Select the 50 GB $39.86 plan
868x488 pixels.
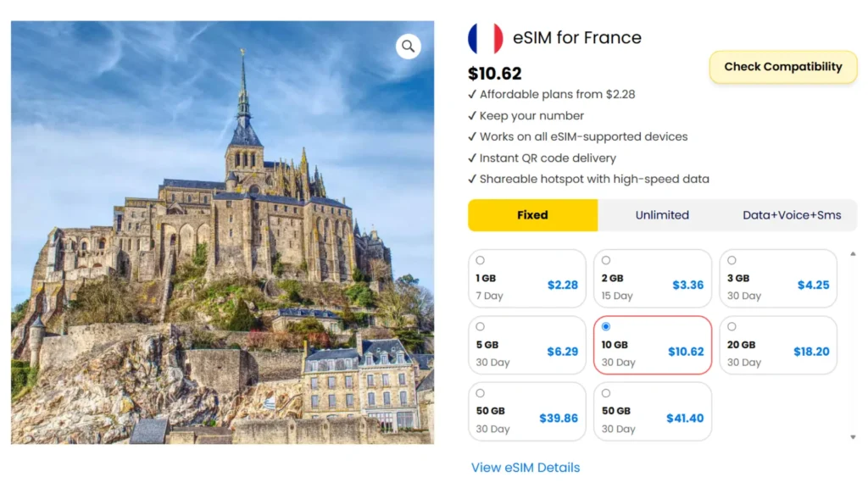click(x=526, y=412)
